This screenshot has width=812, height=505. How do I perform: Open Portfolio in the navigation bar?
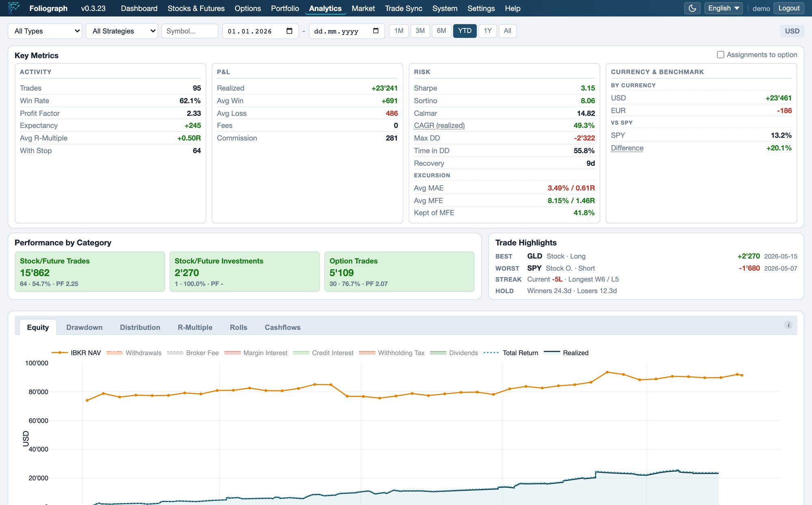[285, 8]
